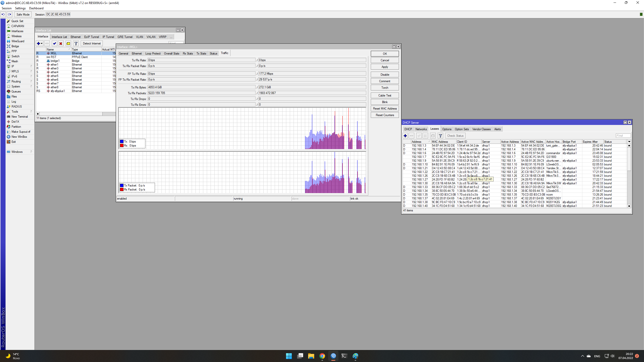The height and width of the screenshot is (362, 644).
Task: Enable selected item in Interface List toolbar
Action: (x=54, y=43)
